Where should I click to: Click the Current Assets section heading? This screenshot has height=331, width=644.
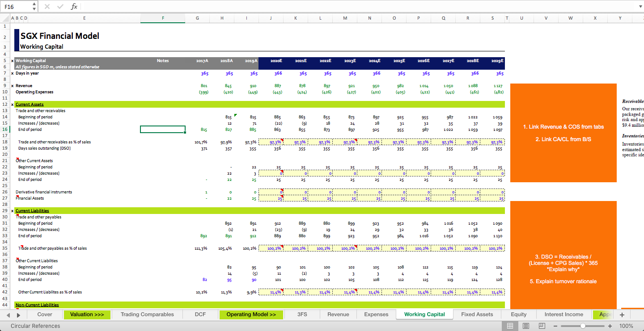coord(30,105)
